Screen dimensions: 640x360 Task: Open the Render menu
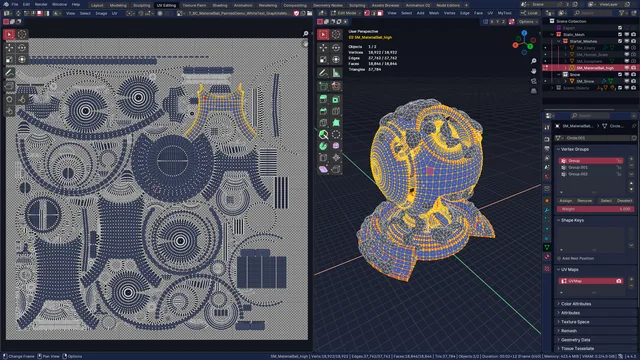[x=41, y=4]
